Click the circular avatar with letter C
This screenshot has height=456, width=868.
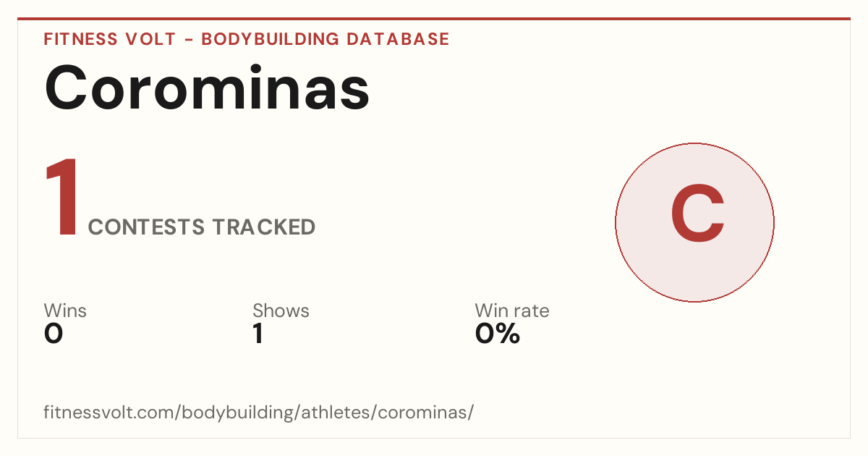(x=694, y=222)
